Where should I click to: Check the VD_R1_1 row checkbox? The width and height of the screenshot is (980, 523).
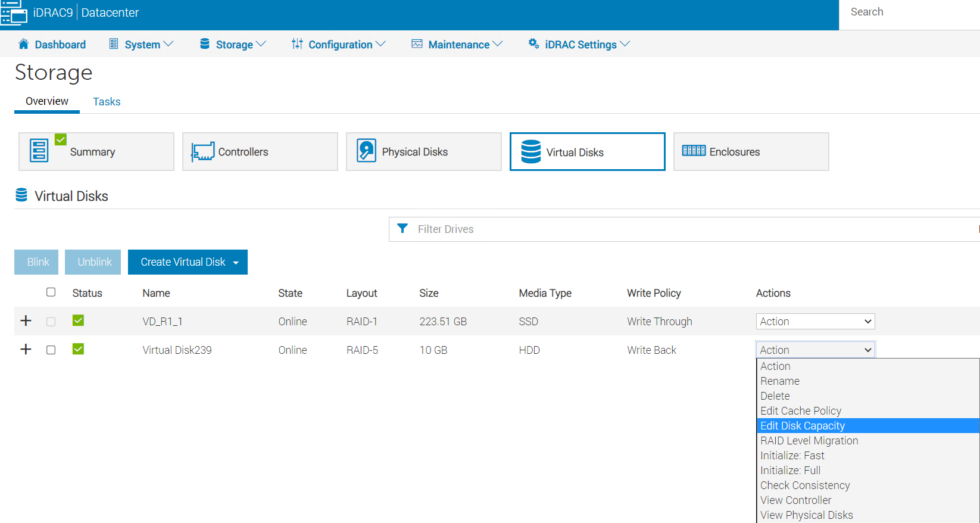coord(51,322)
